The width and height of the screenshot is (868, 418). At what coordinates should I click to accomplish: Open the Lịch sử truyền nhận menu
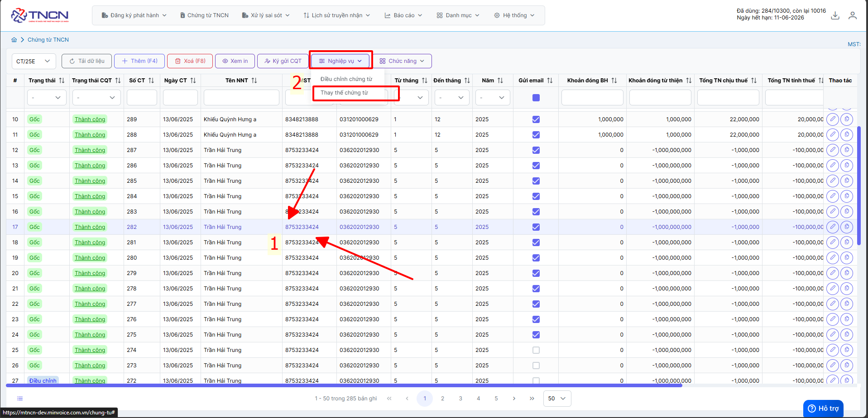point(336,15)
